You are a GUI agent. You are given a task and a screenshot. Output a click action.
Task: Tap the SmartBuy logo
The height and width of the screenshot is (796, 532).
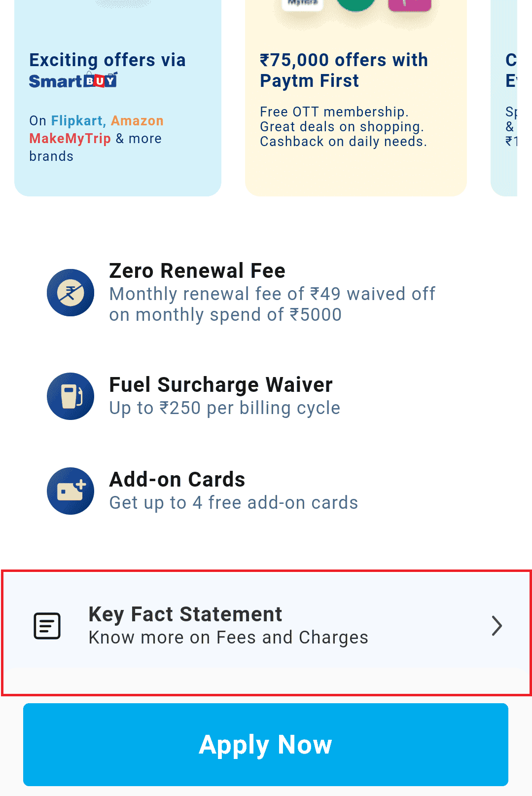coord(73,80)
